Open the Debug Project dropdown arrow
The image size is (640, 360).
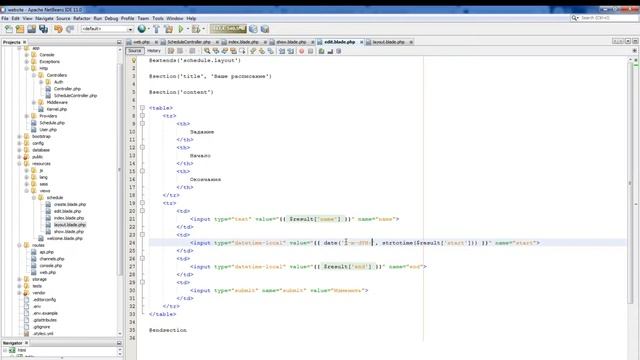point(203,29)
